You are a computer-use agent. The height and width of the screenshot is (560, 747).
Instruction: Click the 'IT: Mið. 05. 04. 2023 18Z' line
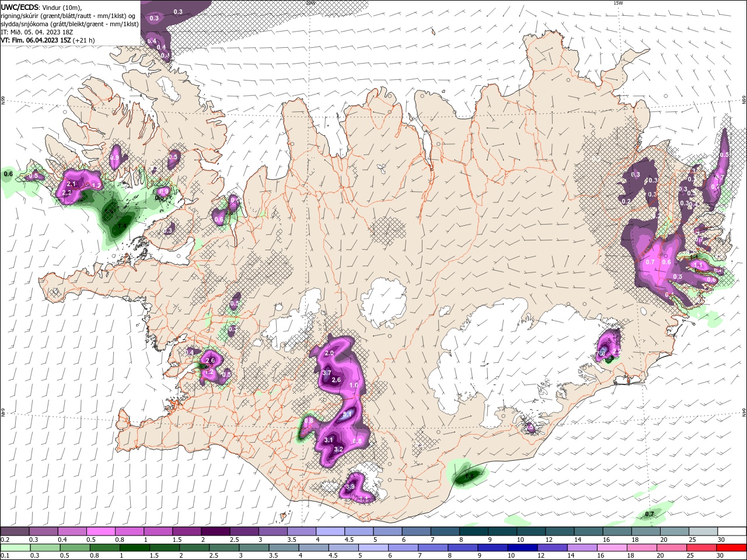(x=36, y=32)
